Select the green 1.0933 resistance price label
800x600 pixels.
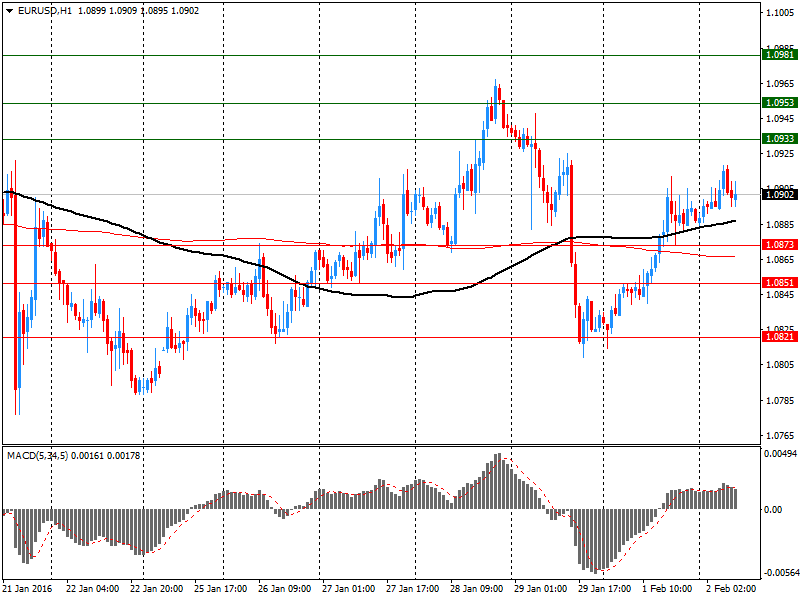(780, 139)
